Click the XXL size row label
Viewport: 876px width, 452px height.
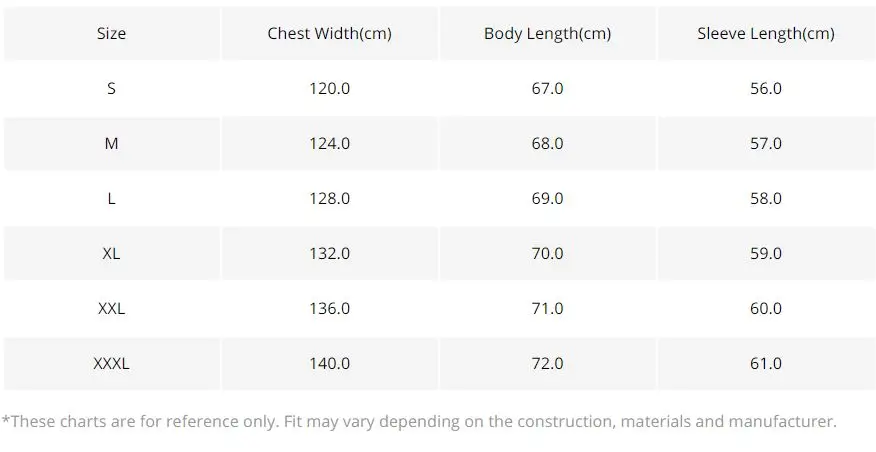click(x=111, y=308)
